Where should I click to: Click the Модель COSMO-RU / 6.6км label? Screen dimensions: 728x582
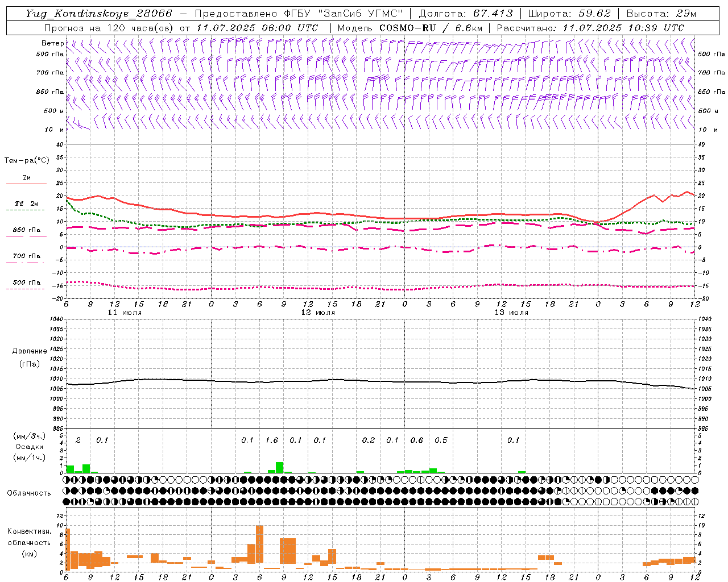410,28
